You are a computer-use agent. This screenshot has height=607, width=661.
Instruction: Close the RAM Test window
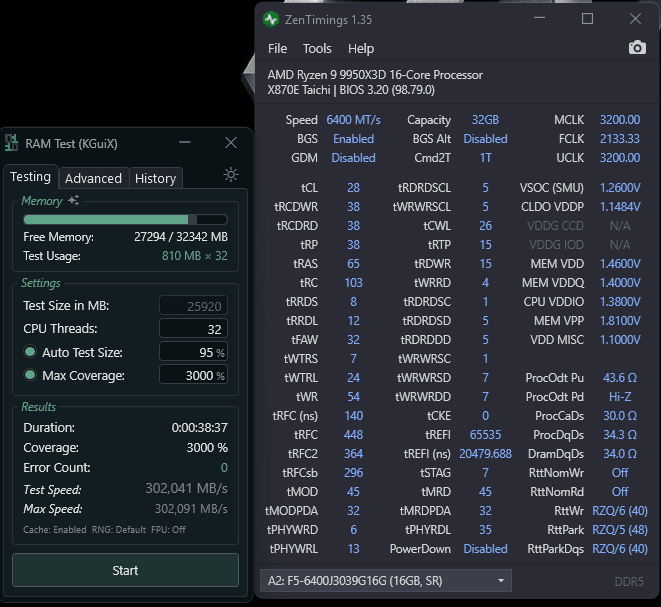pyautogui.click(x=231, y=142)
